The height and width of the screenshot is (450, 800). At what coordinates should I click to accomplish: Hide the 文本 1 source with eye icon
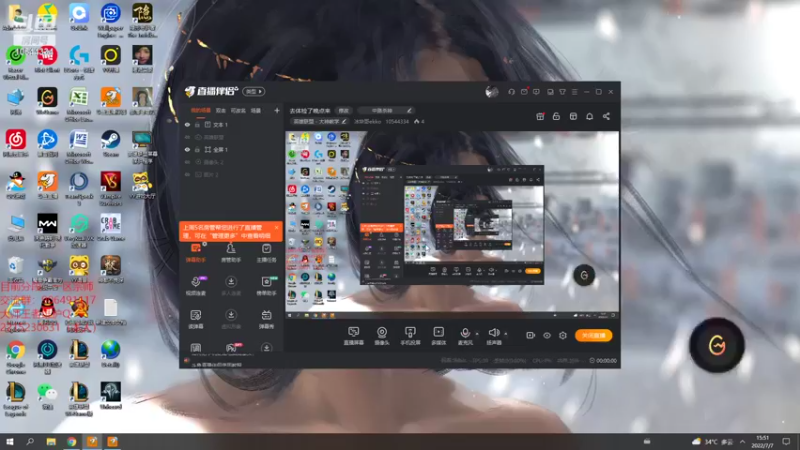[x=187, y=124]
